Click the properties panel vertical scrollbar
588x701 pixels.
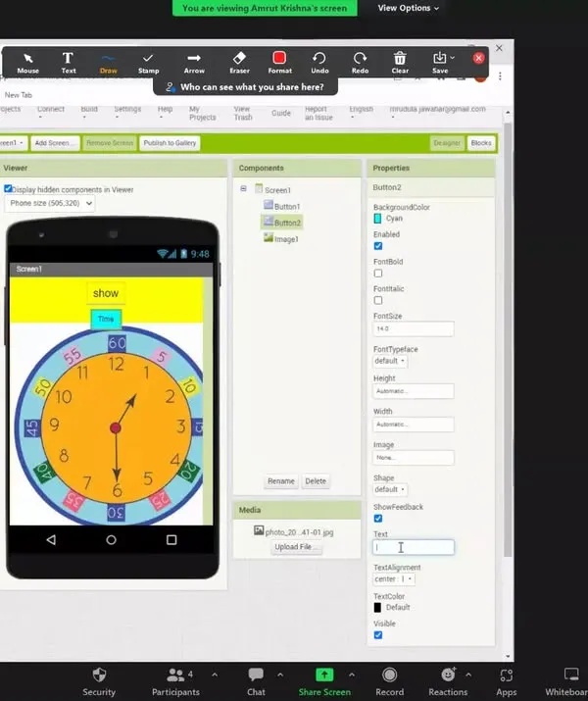(x=508, y=340)
